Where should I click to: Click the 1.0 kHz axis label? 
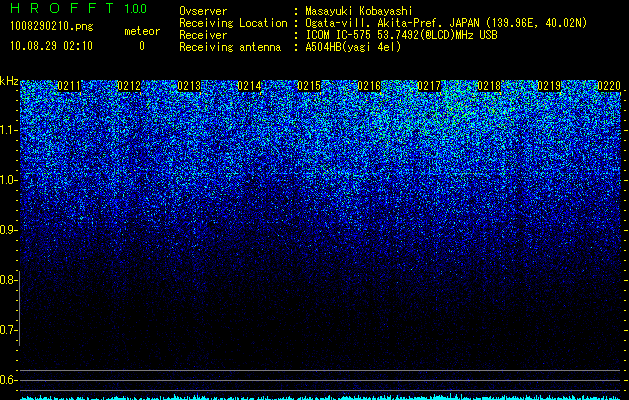point(7,180)
